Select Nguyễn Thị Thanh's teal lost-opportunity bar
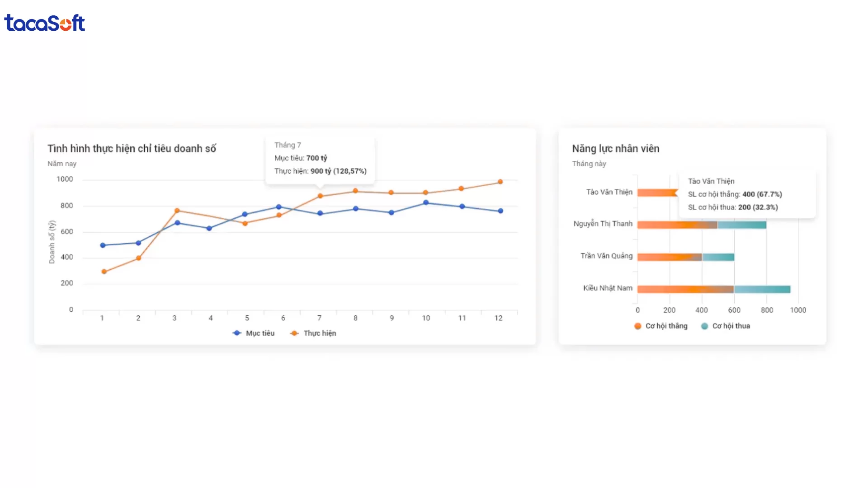The height and width of the screenshot is (488, 868). point(741,225)
